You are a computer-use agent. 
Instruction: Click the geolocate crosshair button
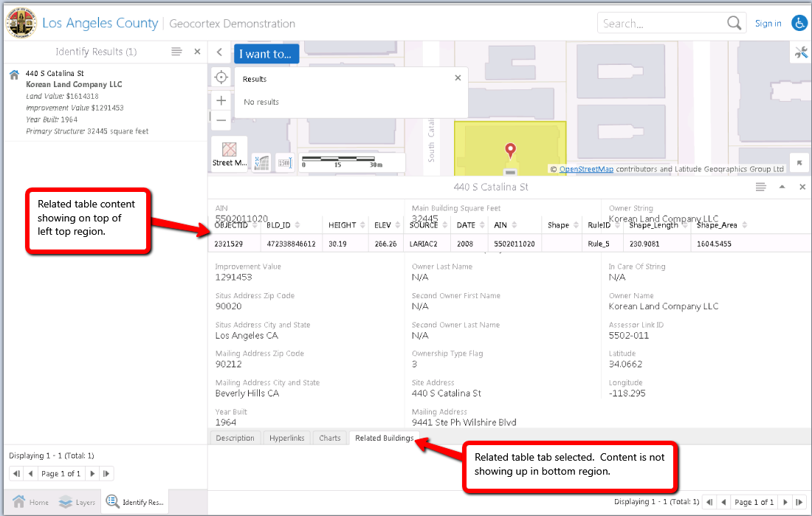point(221,78)
